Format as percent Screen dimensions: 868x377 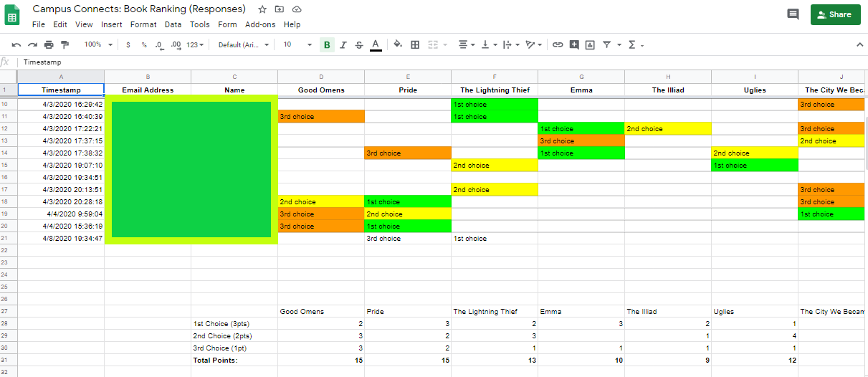tap(144, 44)
